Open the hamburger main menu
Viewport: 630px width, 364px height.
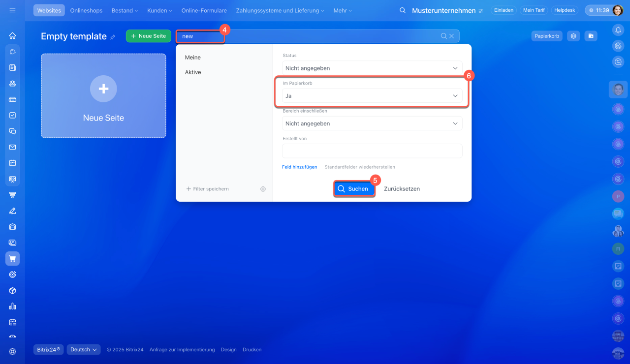[x=12, y=10]
